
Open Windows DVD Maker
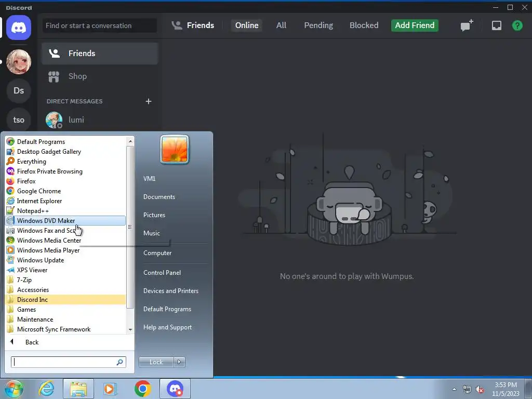coord(65,220)
